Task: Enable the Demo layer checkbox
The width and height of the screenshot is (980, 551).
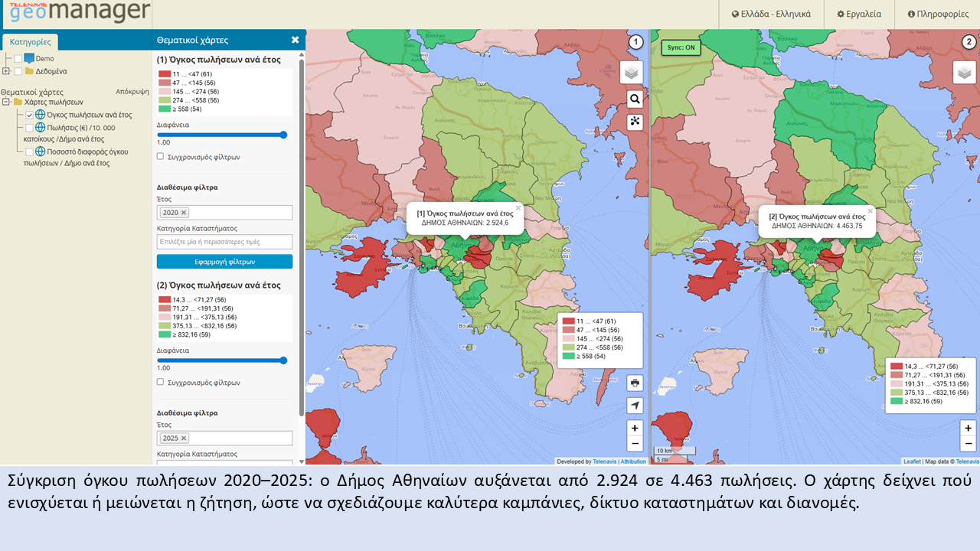Action: click(18, 59)
